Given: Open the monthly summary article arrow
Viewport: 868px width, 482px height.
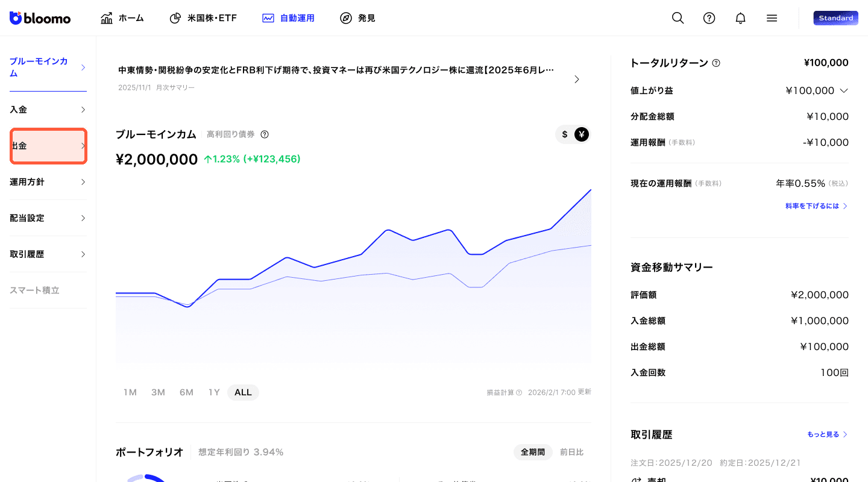Looking at the screenshot, I should coord(577,80).
